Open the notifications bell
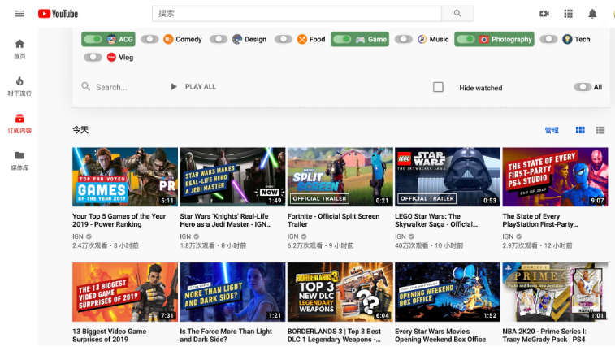The width and height of the screenshot is (615, 364). coord(592,14)
